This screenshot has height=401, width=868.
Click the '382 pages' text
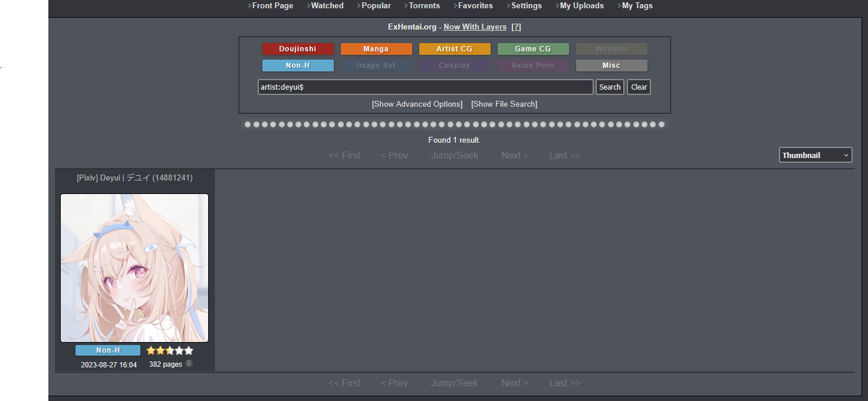tap(166, 364)
